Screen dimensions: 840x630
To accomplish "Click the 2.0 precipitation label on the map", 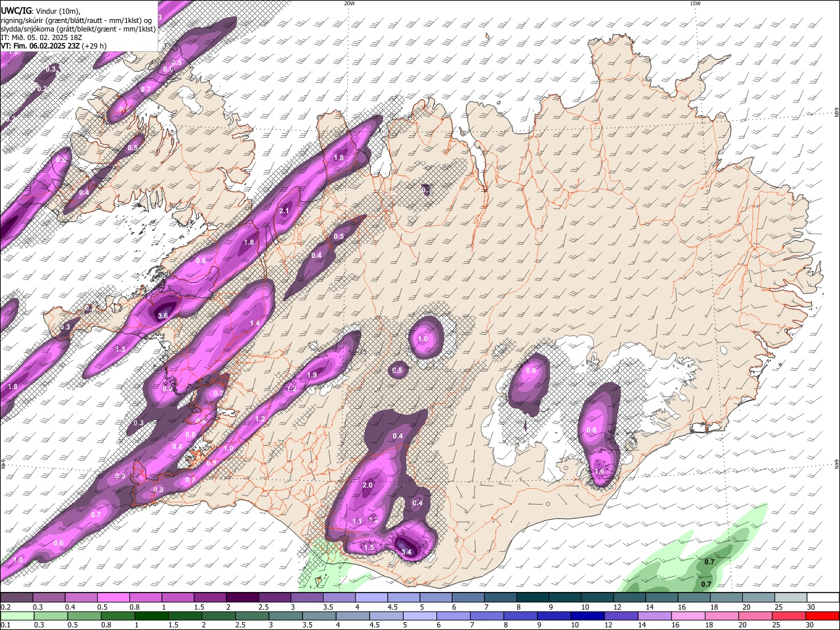I will click(x=367, y=485).
